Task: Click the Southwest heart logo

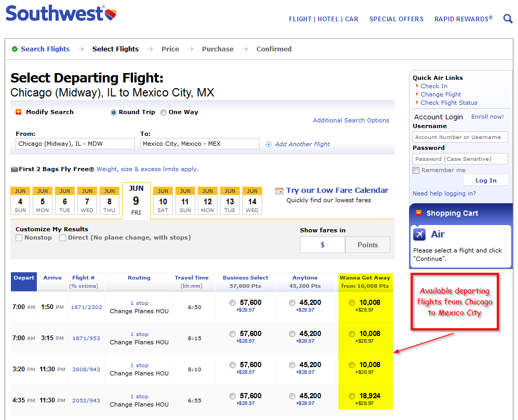Action: [x=111, y=14]
